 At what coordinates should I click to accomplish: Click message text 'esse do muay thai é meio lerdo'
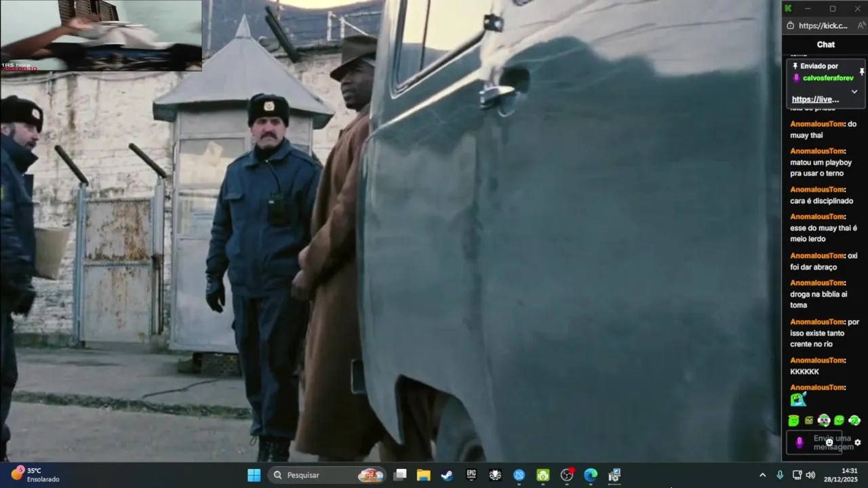tap(823, 233)
